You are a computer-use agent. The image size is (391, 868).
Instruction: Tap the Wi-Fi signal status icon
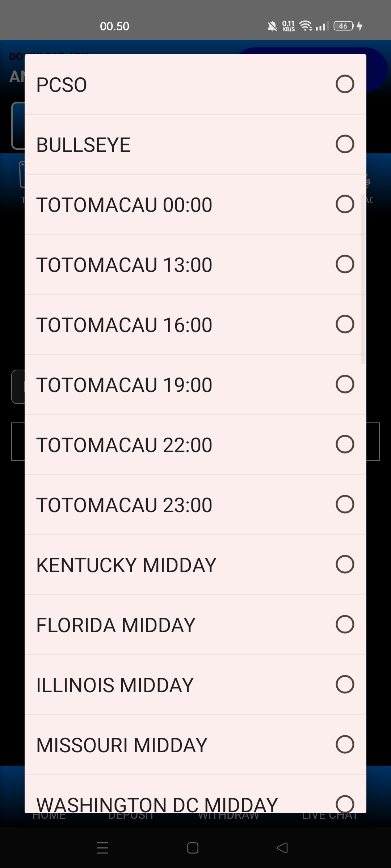(306, 26)
